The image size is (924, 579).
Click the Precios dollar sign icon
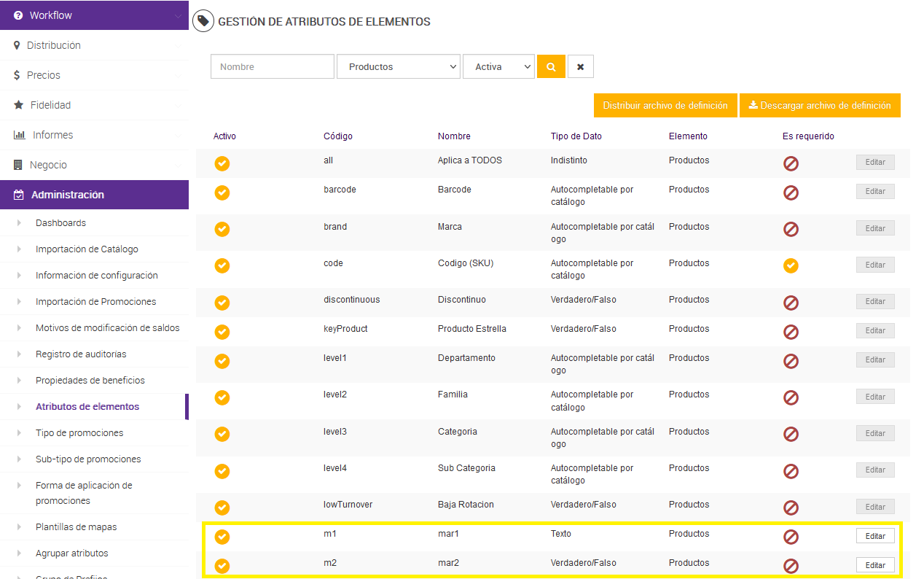coord(17,75)
